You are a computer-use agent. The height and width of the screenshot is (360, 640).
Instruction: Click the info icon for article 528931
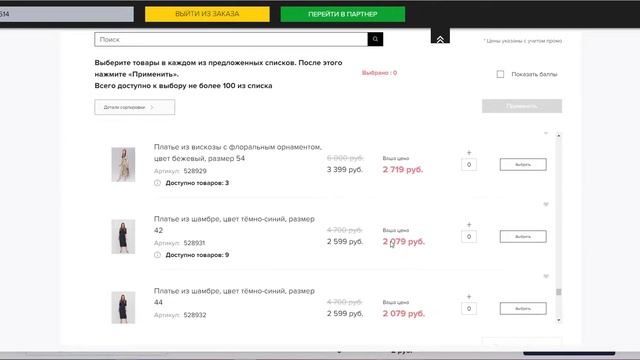tap(157, 255)
